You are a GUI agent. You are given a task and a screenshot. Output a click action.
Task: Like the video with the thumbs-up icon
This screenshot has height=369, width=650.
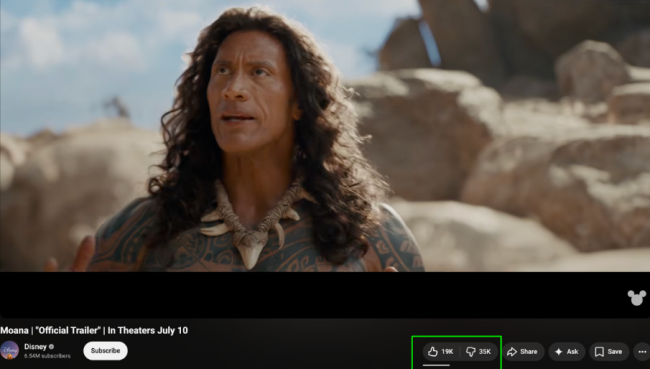433,352
